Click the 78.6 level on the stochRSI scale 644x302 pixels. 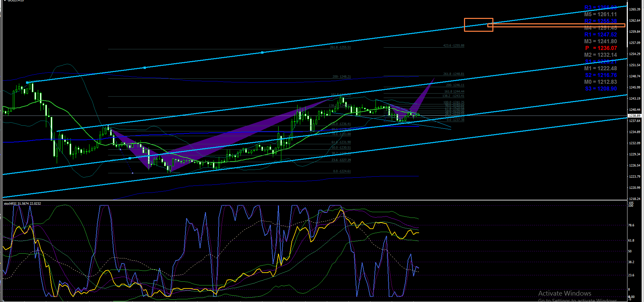coord(631,225)
